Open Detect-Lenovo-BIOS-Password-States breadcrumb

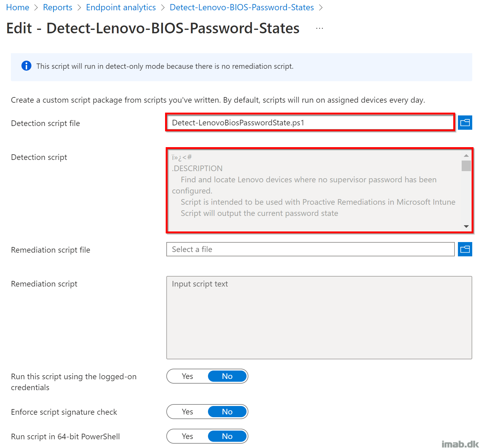coord(242,7)
